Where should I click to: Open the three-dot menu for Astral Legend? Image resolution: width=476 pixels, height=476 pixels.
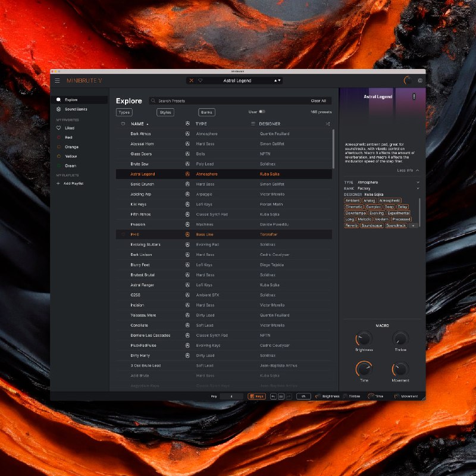(414, 96)
